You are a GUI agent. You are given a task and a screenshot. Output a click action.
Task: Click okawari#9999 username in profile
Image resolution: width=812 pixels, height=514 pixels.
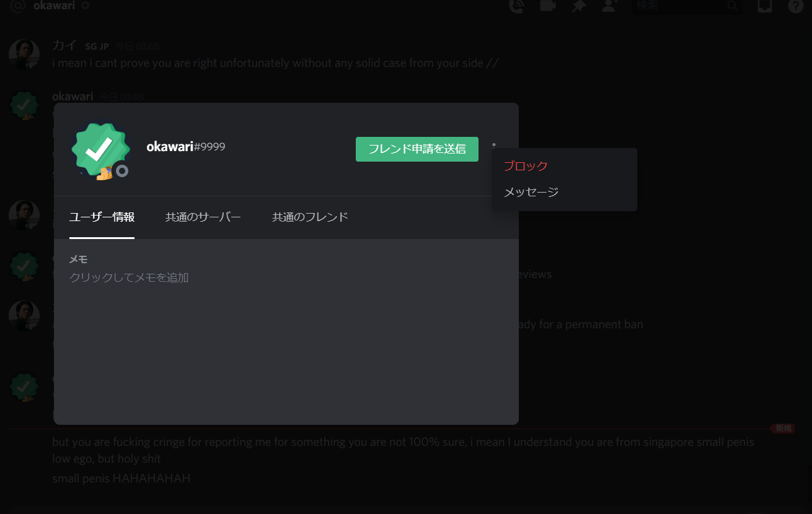[x=186, y=147]
